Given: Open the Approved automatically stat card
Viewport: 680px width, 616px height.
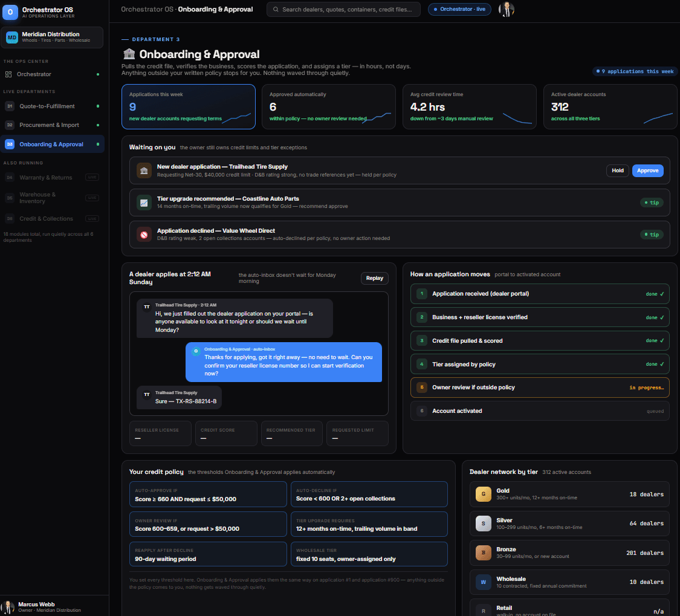Looking at the screenshot, I should coord(329,107).
